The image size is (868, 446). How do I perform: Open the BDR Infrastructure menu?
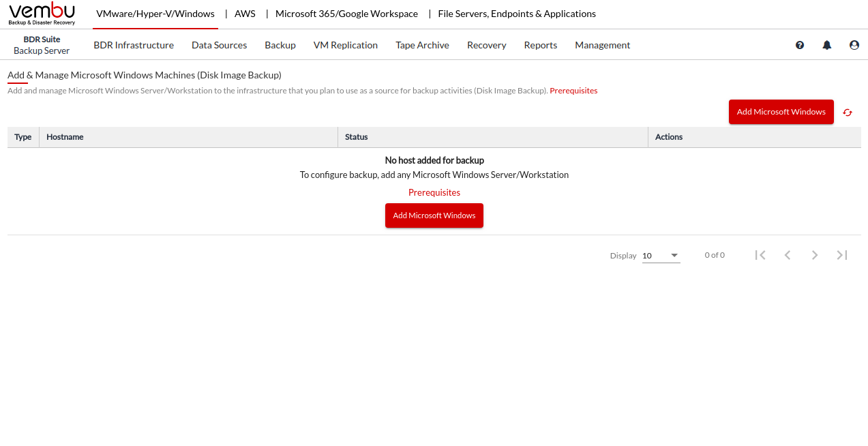134,45
